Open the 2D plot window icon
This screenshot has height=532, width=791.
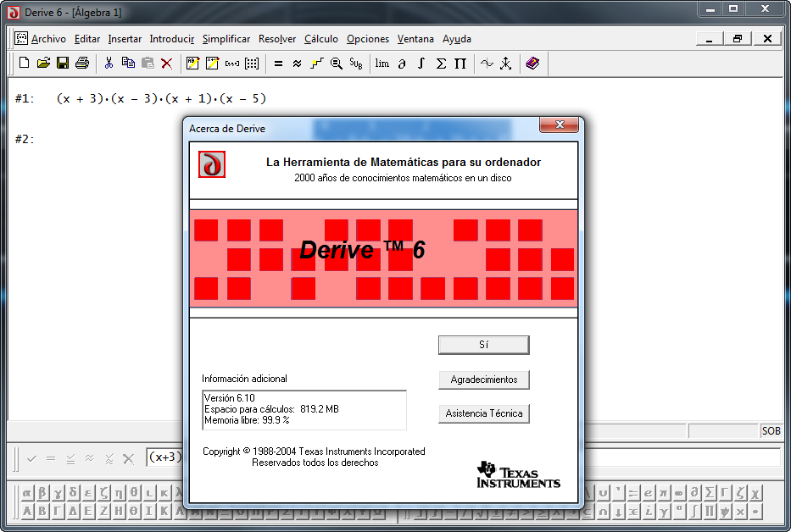(x=487, y=63)
